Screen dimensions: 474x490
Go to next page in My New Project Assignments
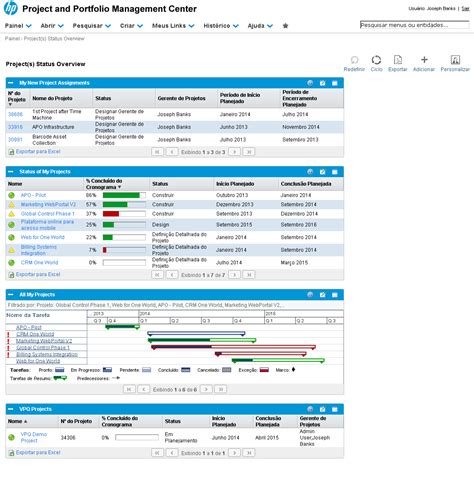(234, 152)
